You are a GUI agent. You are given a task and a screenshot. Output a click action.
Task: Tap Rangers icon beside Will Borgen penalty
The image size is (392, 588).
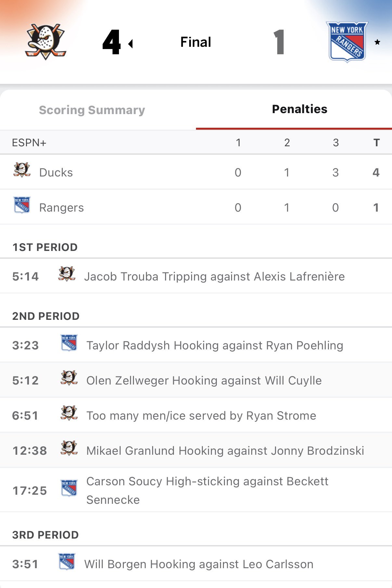(67, 562)
